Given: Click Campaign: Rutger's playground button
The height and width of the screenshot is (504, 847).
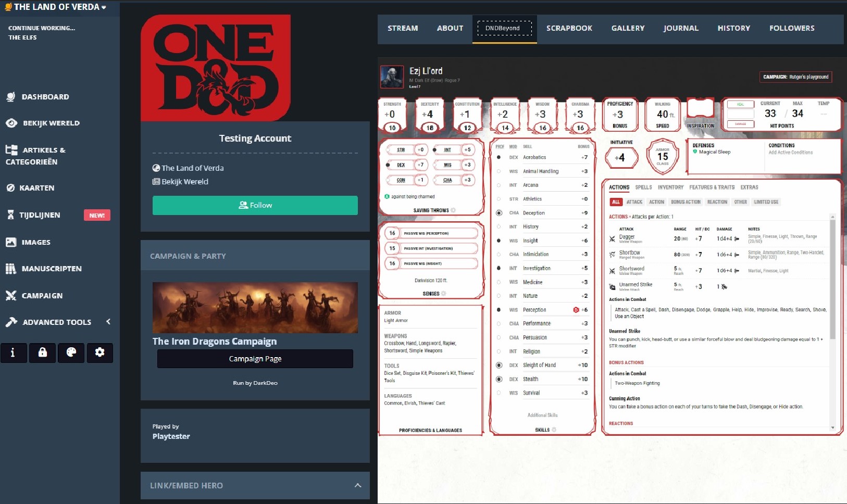Looking at the screenshot, I should coord(795,77).
